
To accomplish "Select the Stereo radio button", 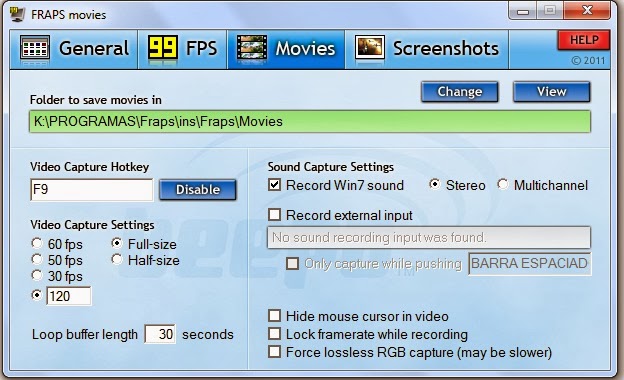I will [435, 185].
